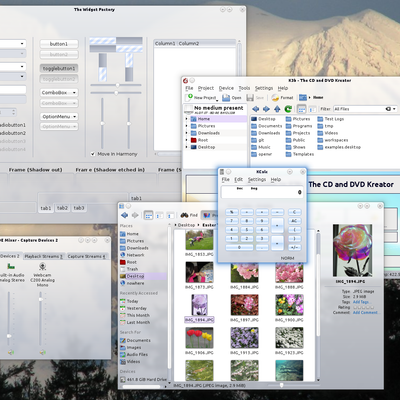Select the IMG_1913.JPG thumbnail

tap(244, 338)
